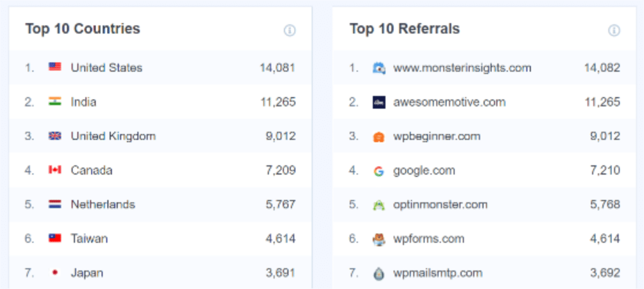The width and height of the screenshot is (644, 289).
Task: Select the wpforms.com visit count 4,614
Action: pyautogui.click(x=602, y=239)
